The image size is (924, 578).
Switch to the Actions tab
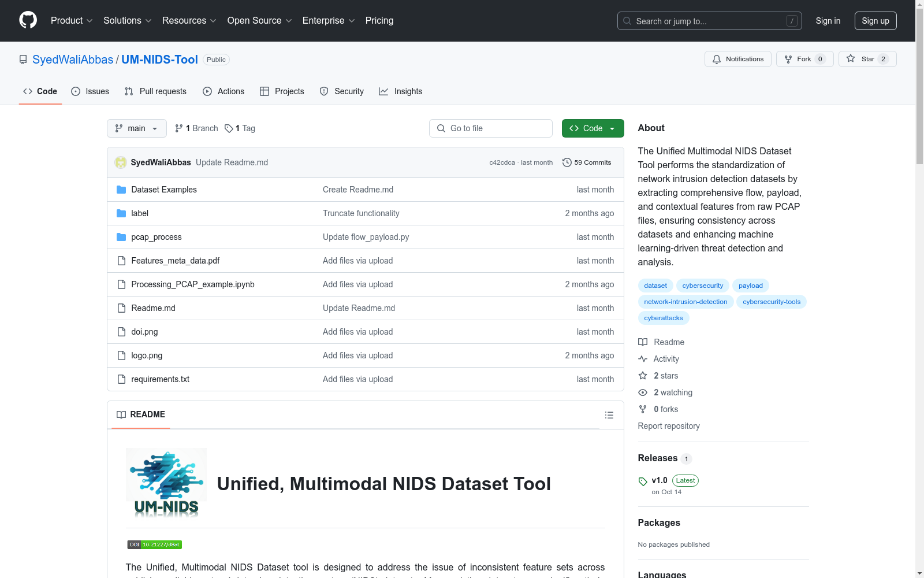click(223, 91)
